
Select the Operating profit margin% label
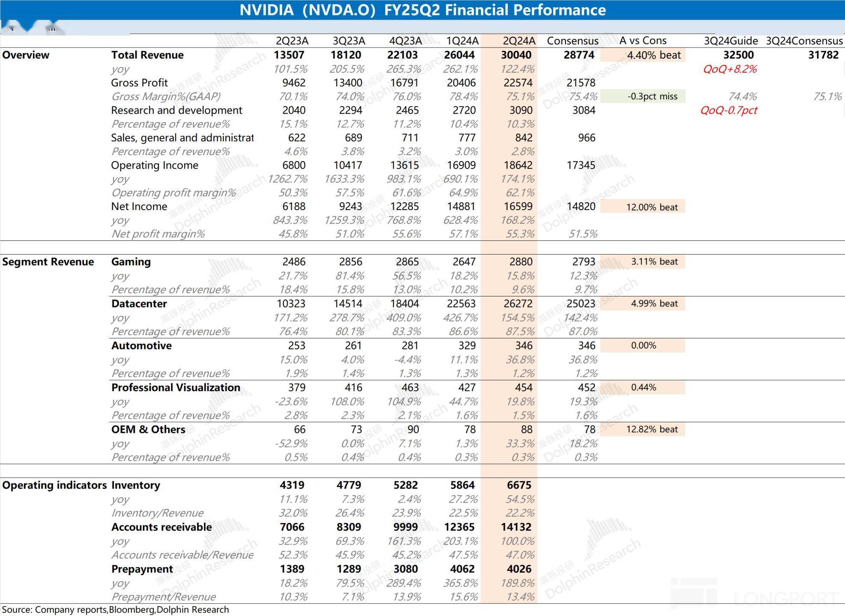[x=174, y=193]
